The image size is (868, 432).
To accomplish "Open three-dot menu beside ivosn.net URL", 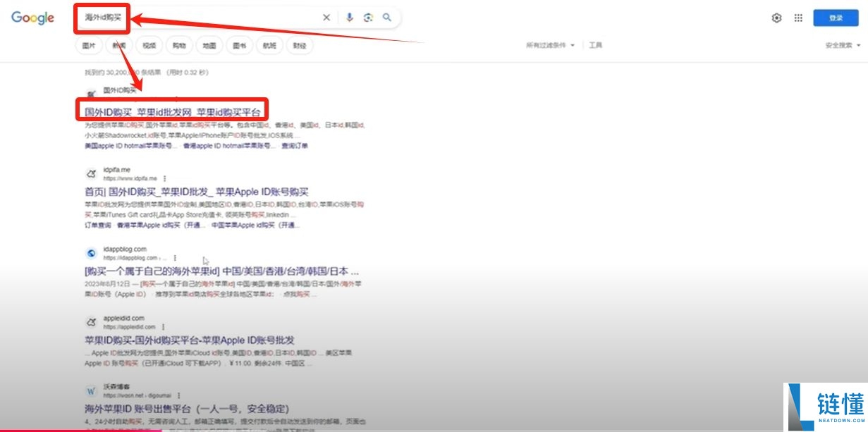I will [178, 395].
